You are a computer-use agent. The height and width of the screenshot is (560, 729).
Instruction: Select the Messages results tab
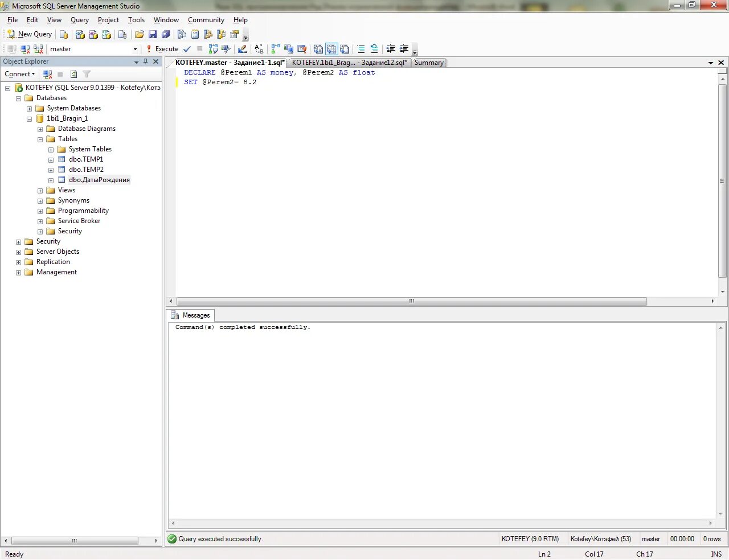(x=191, y=315)
